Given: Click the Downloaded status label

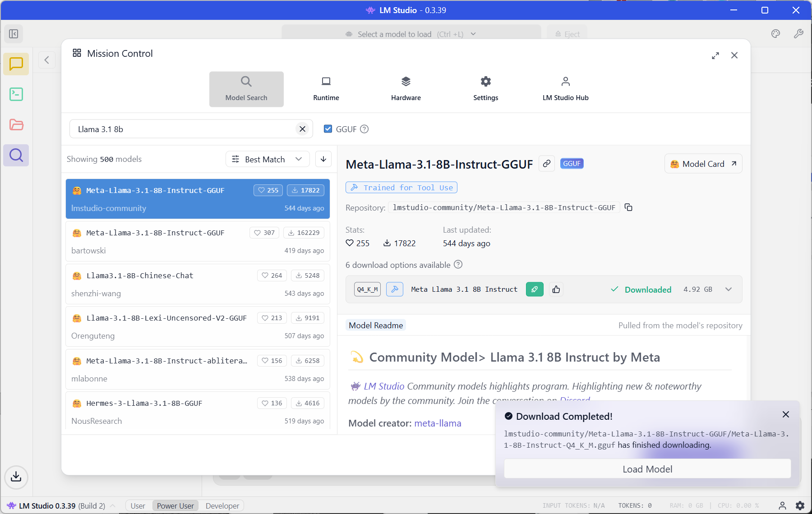Looking at the screenshot, I should click(648, 289).
